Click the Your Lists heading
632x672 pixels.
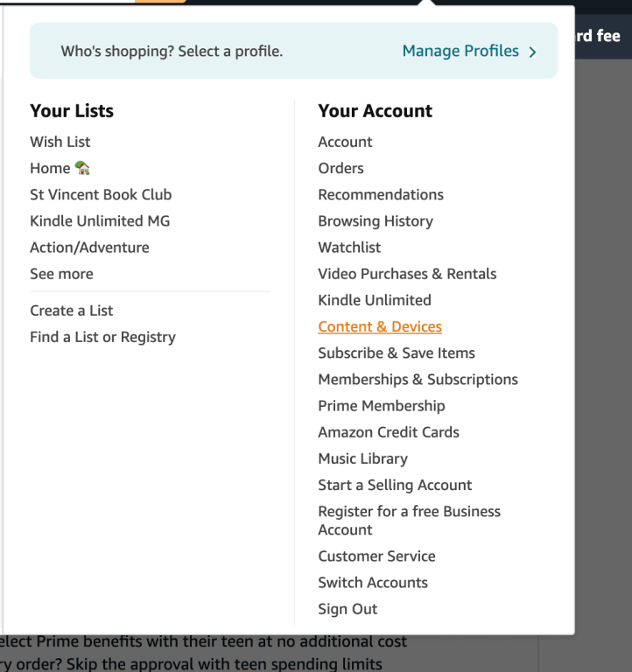pyautogui.click(x=72, y=111)
